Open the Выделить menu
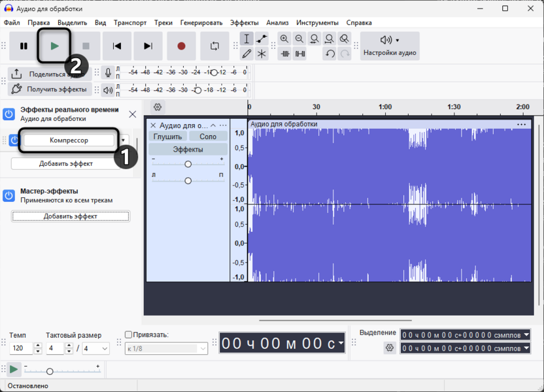Screen dimensions: 544x392 (72, 22)
